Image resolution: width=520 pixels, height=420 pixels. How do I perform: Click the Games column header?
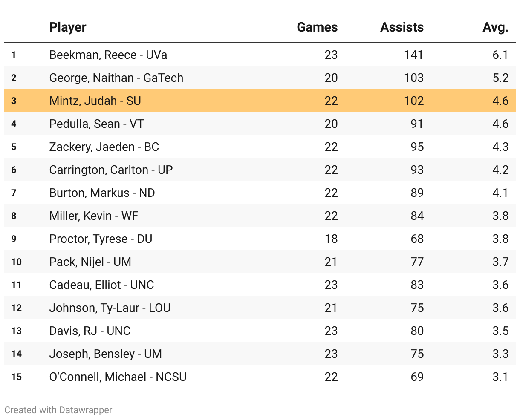pos(317,27)
